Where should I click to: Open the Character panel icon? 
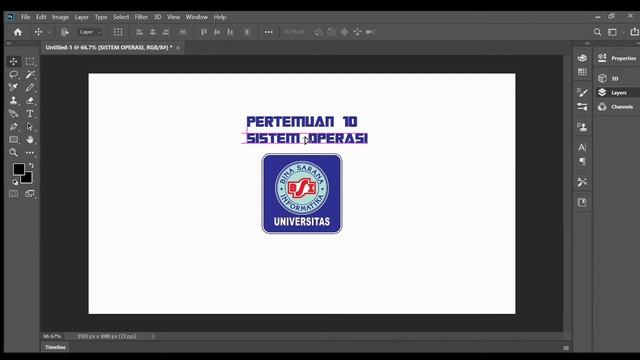pyautogui.click(x=582, y=147)
